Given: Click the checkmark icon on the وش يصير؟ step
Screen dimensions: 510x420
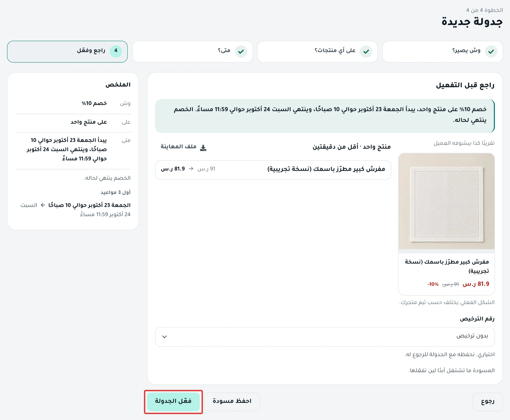Looking at the screenshot, I should coord(491,52).
